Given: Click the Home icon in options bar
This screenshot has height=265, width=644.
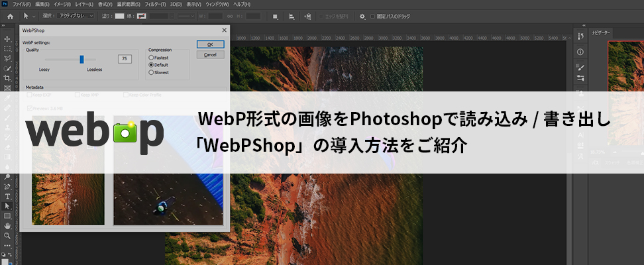Looking at the screenshot, I should pos(10,17).
